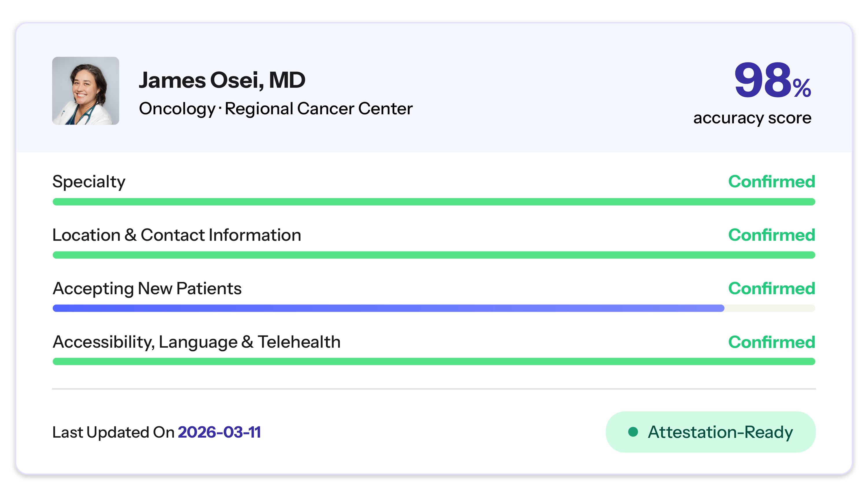Click the Confirmed status for Specialty
868x497 pixels.
click(771, 181)
